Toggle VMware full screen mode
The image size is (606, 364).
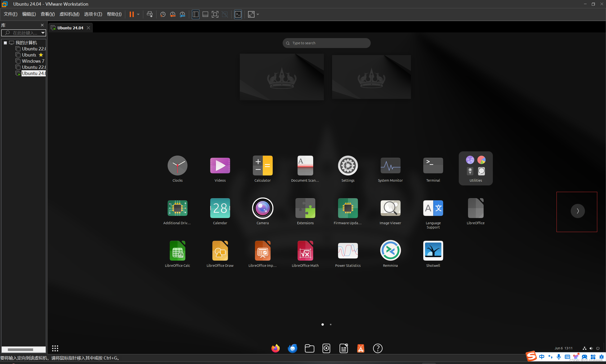pyautogui.click(x=215, y=14)
